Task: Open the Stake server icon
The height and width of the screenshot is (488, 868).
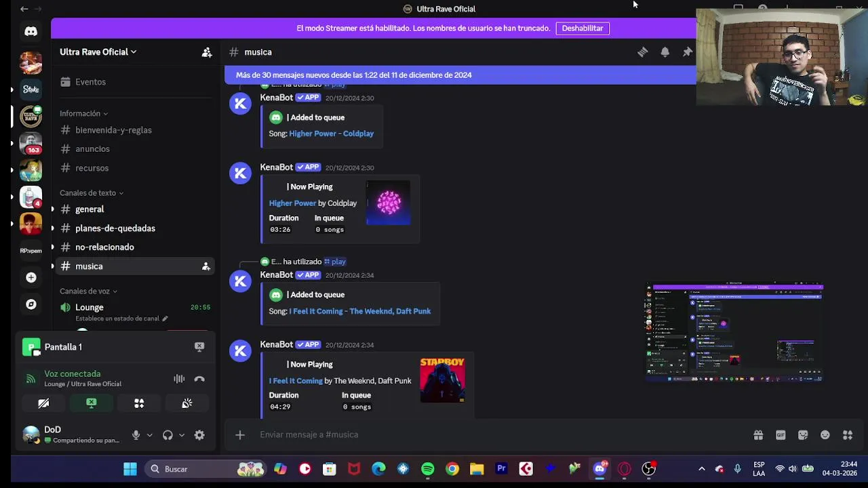Action: [31, 89]
